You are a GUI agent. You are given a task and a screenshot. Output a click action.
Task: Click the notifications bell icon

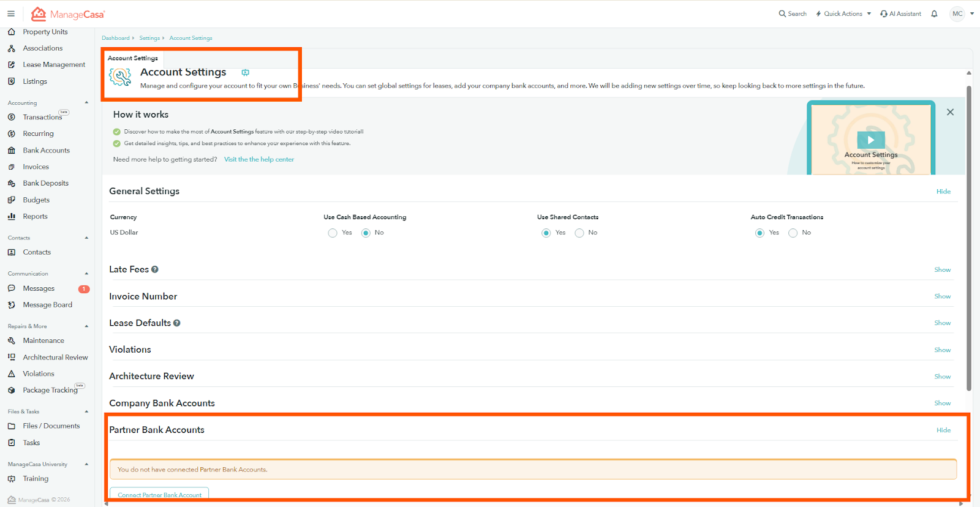click(x=934, y=13)
